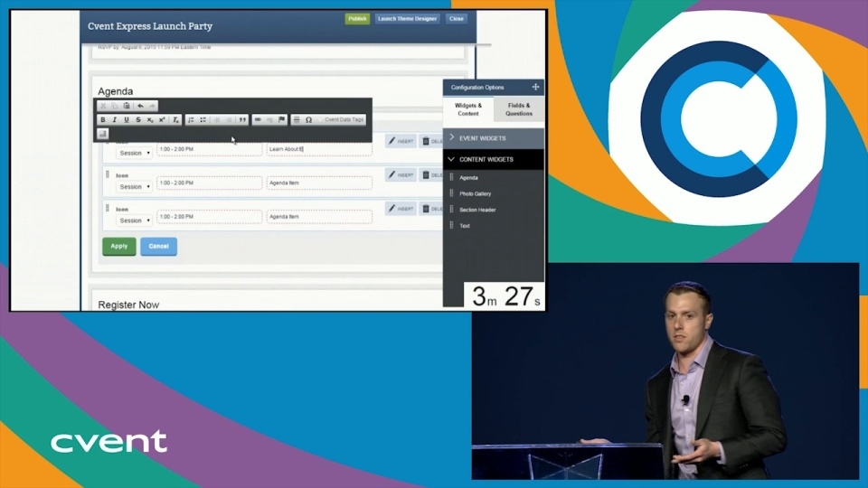This screenshot has height=488, width=868.
Task: Open the Session dropdown in the last agenda row
Action: (135, 221)
